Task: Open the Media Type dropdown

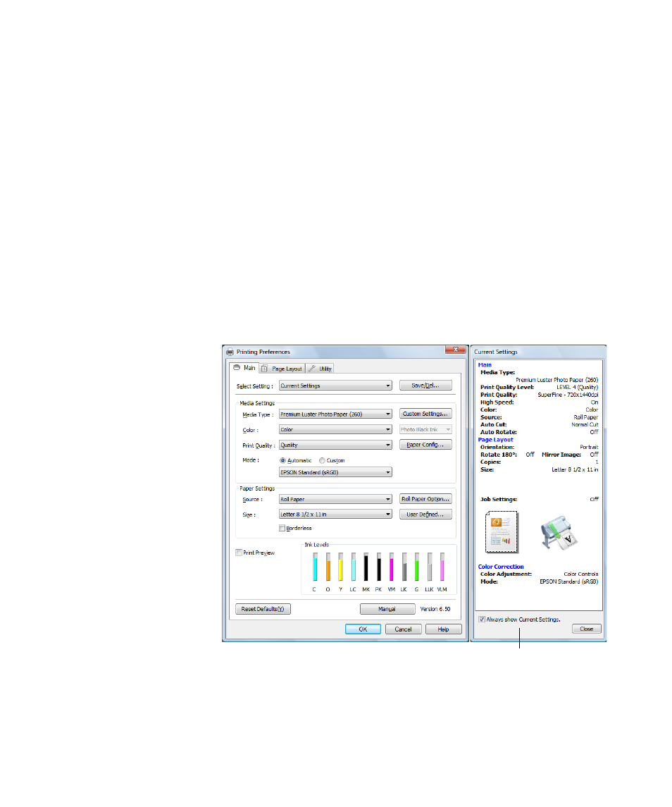Action: point(335,414)
